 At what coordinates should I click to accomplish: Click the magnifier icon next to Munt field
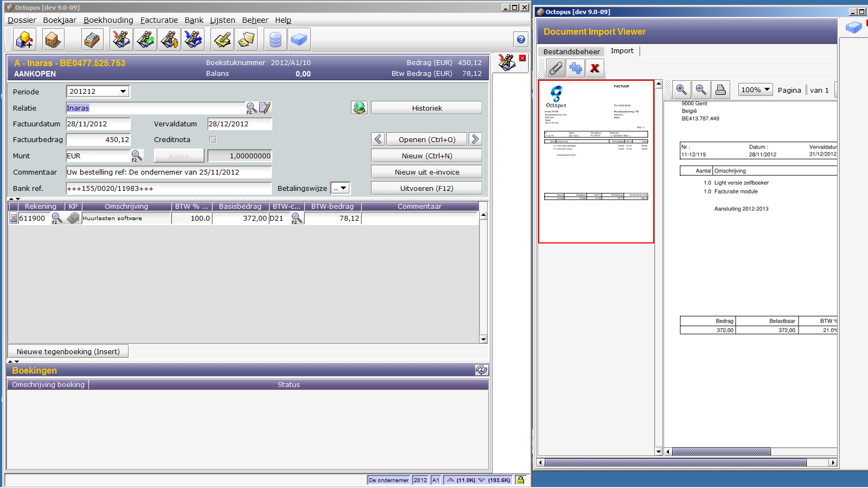point(137,156)
